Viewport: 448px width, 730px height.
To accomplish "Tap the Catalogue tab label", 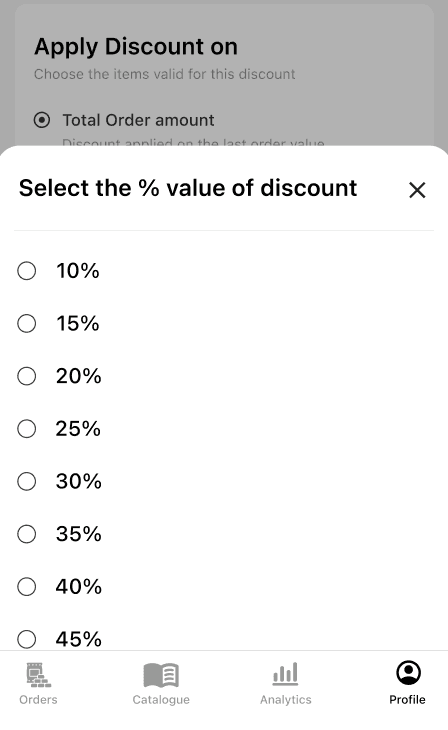I will coord(161,700).
